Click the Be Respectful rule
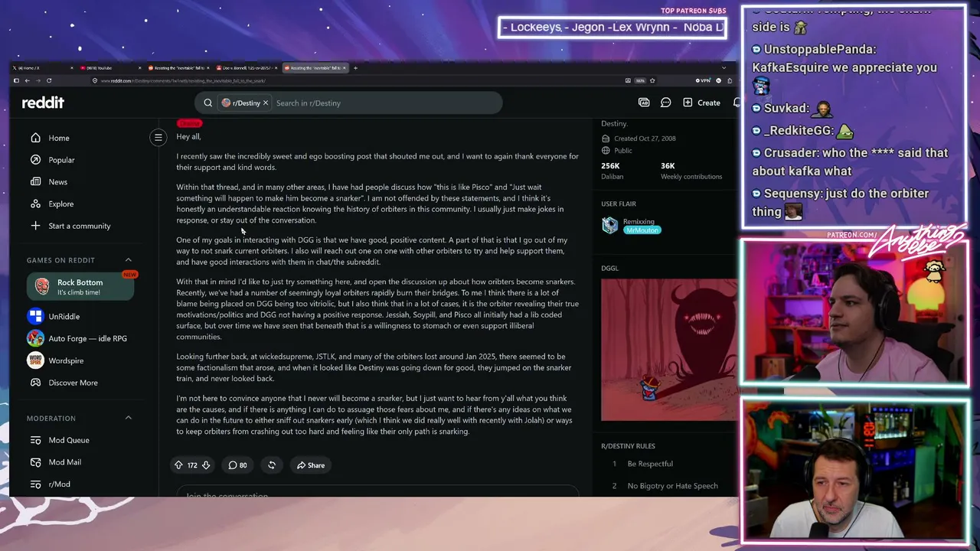The width and height of the screenshot is (980, 551). tap(650, 464)
